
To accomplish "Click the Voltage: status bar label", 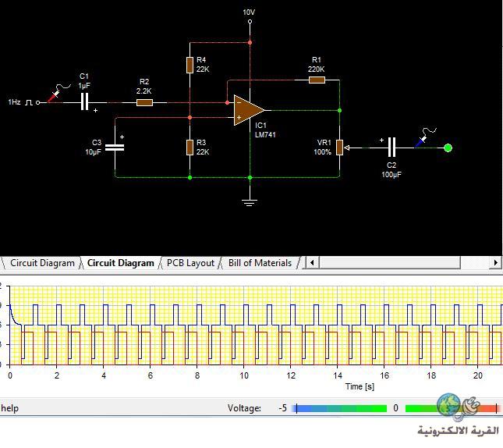I will [244, 408].
